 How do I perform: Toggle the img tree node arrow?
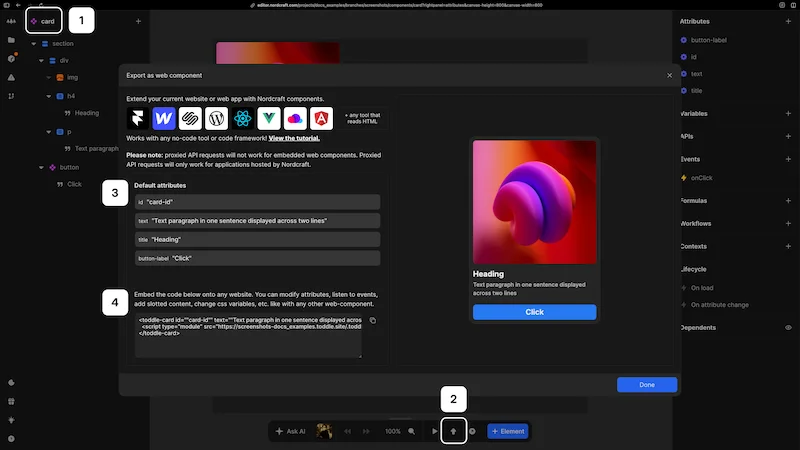click(49, 78)
